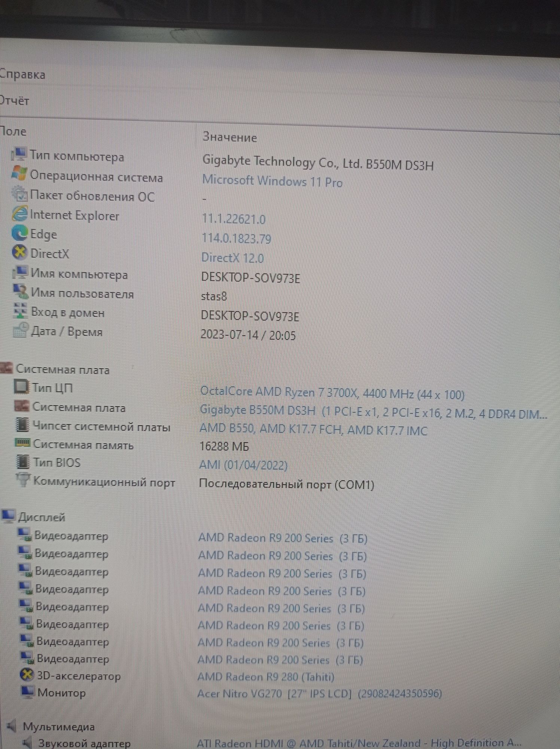Click the 3D-акселератор icon

click(x=27, y=675)
